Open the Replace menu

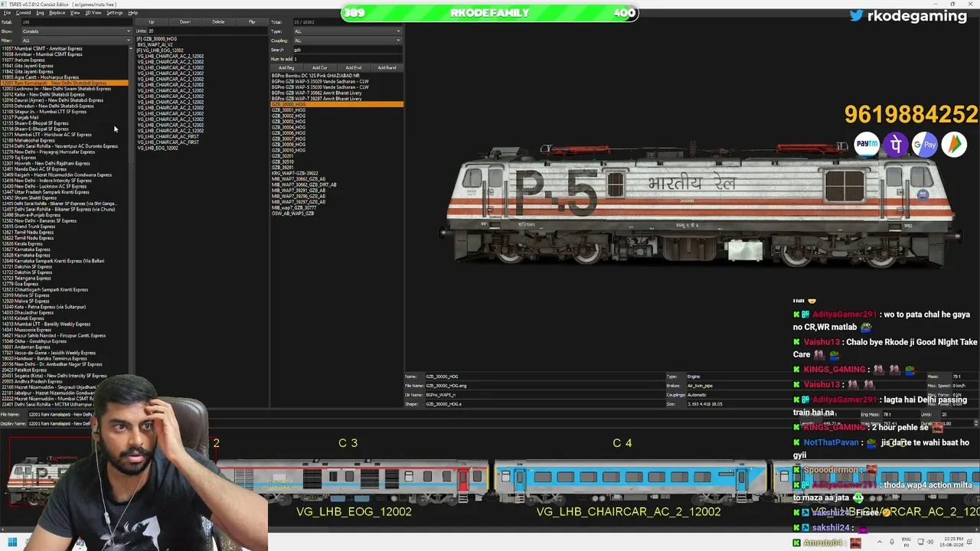pyautogui.click(x=57, y=13)
